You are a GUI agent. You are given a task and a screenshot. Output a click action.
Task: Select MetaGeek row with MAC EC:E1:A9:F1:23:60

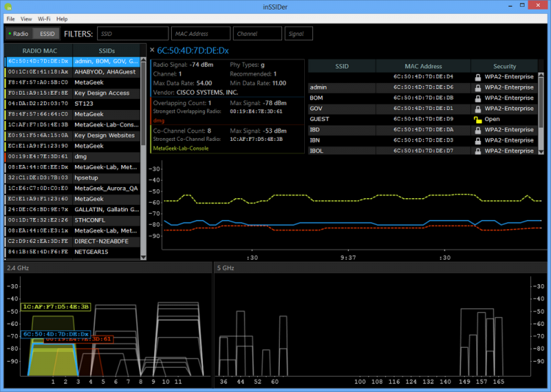pos(72,199)
